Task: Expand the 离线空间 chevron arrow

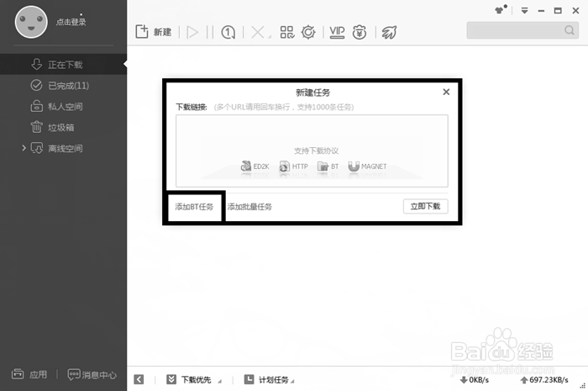Action: 24,148
